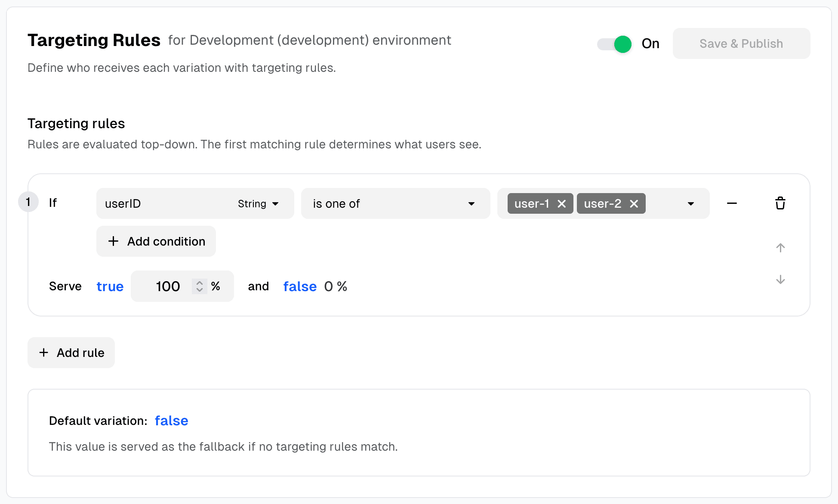Adjust true percentage with stepper arrows
The width and height of the screenshot is (838, 504).
199,286
